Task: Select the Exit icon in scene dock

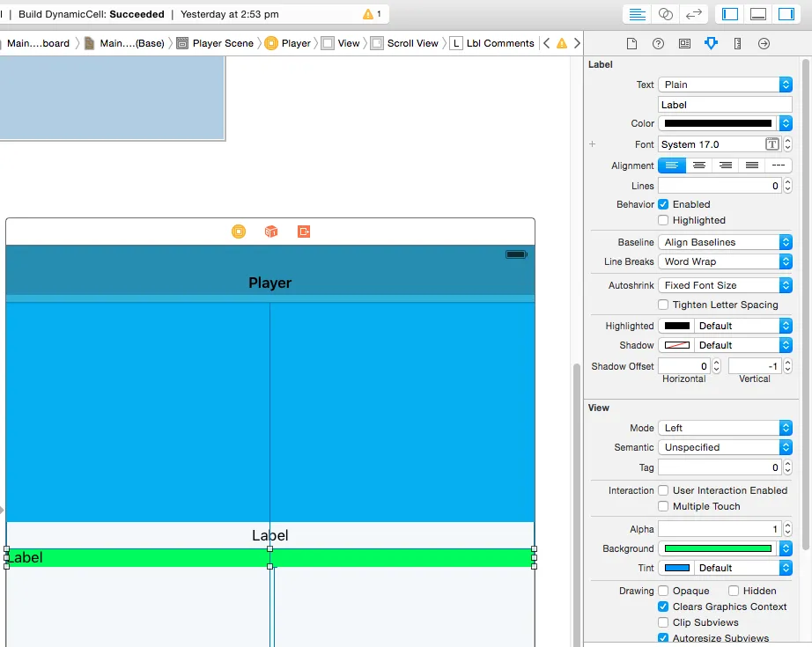Action: (304, 232)
